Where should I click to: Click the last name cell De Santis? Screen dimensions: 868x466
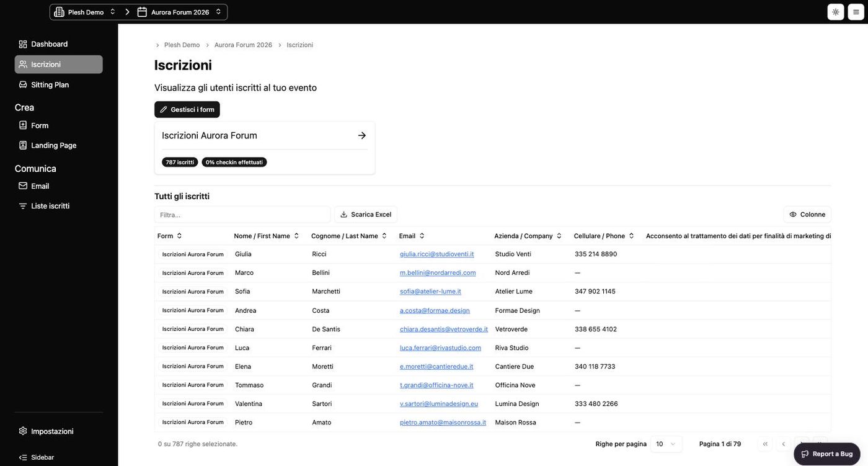[x=326, y=329]
